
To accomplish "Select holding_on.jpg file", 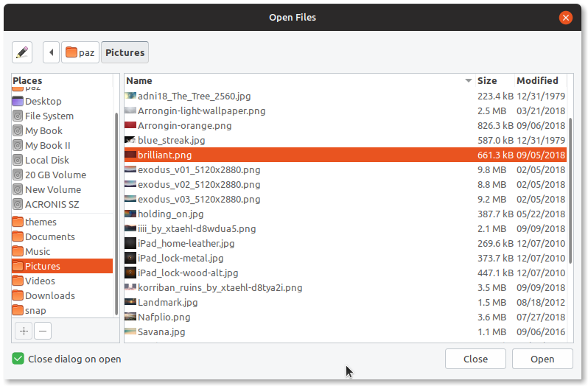I will click(345, 214).
